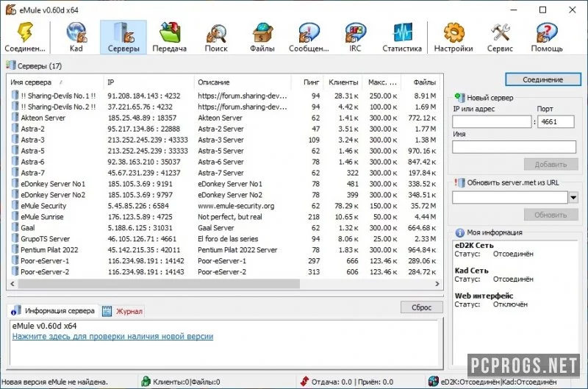
Task: Open the Статистика statistics toolbar icon
Action: pos(402,37)
